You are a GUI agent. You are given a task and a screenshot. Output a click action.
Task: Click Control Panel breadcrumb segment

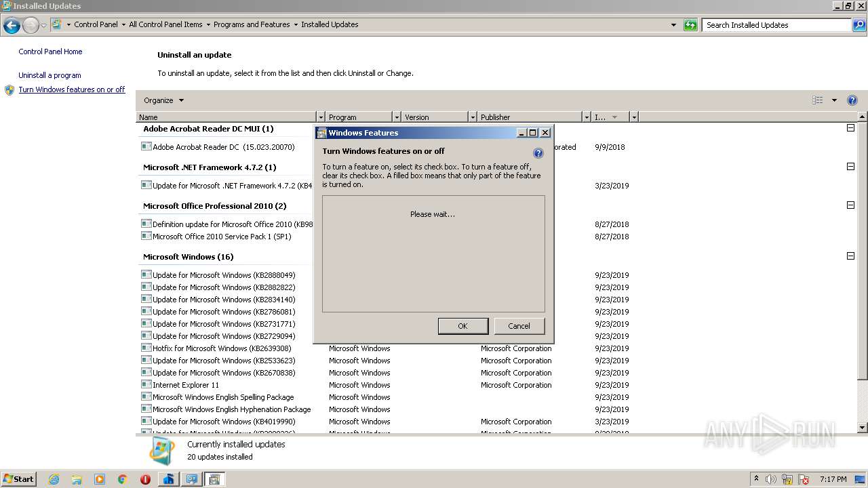[x=96, y=24]
